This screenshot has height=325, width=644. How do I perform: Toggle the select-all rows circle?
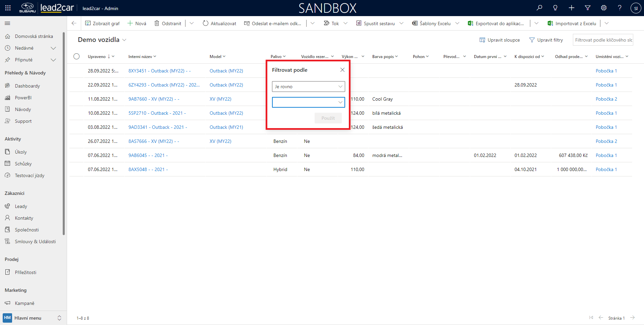(x=76, y=56)
